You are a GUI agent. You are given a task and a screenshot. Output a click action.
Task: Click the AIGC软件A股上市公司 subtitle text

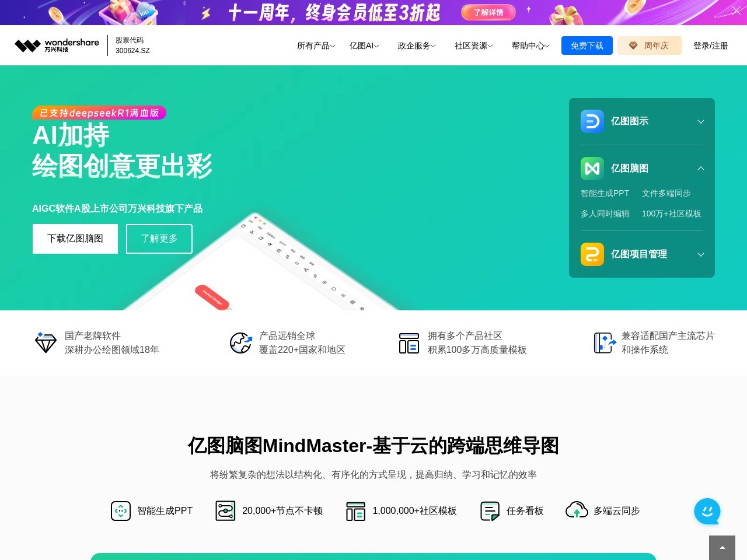tap(117, 209)
